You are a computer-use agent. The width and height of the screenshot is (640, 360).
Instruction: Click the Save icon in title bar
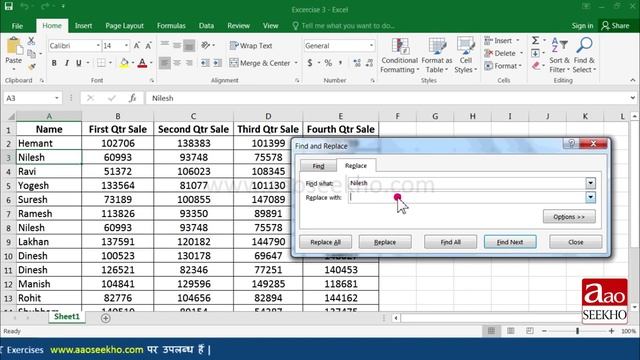[x=9, y=6]
